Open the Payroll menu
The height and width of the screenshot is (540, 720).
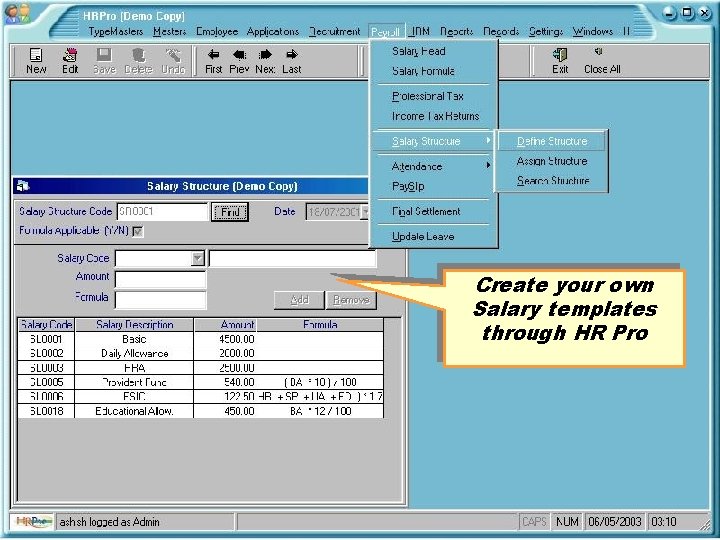385,32
